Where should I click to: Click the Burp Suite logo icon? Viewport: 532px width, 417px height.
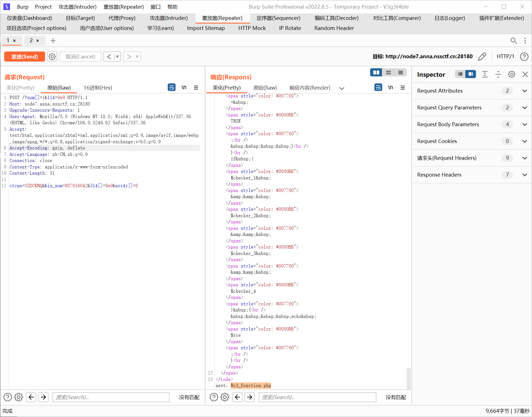[7, 7]
